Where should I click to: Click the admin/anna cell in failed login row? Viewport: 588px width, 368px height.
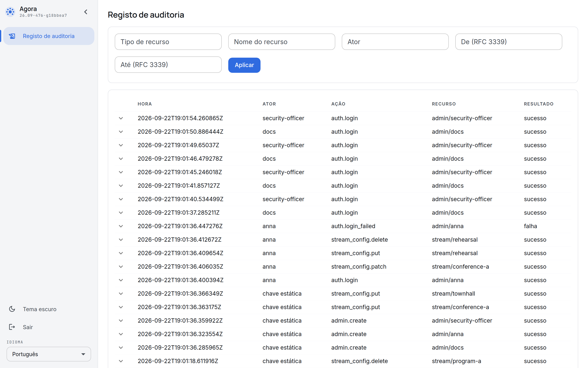tap(448, 226)
